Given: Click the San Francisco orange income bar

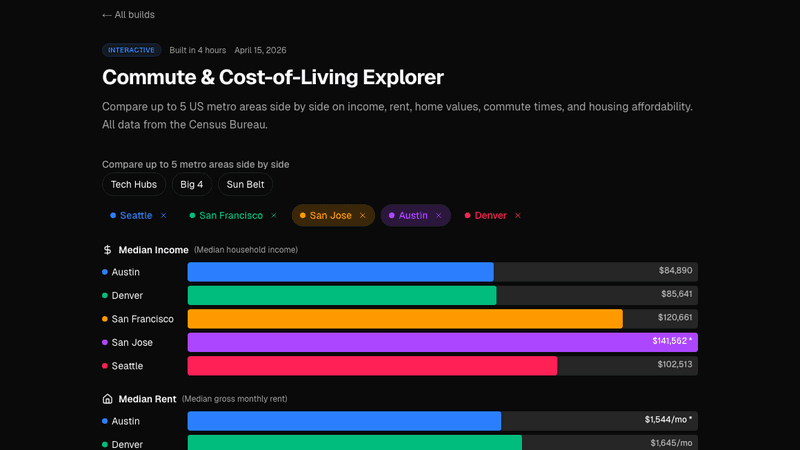Looking at the screenshot, I should click(x=405, y=319).
